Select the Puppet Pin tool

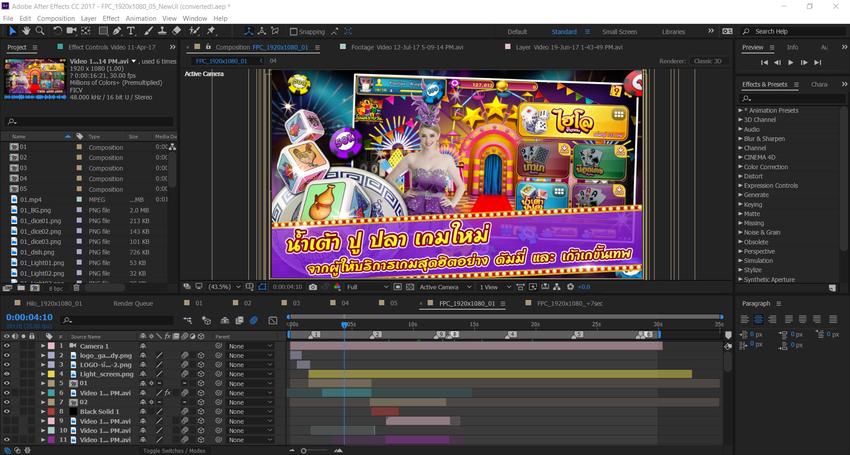pos(211,31)
